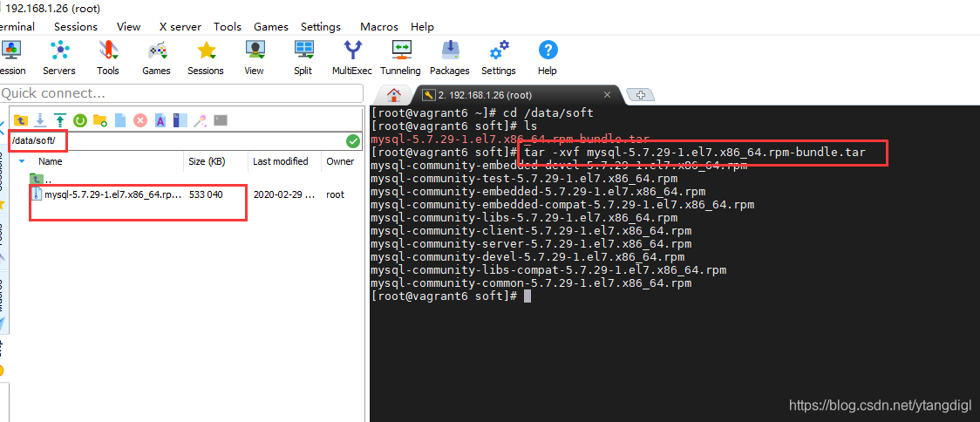Click the red mysql rpm-bundle.tar listing line

pos(510,140)
